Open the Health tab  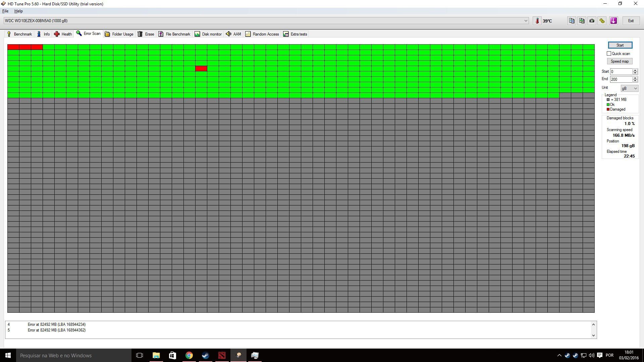pos(63,34)
